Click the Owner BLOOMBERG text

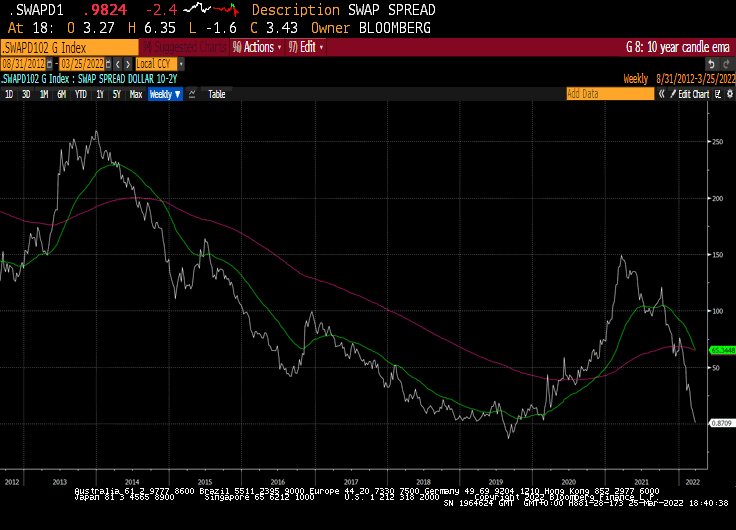point(371,28)
